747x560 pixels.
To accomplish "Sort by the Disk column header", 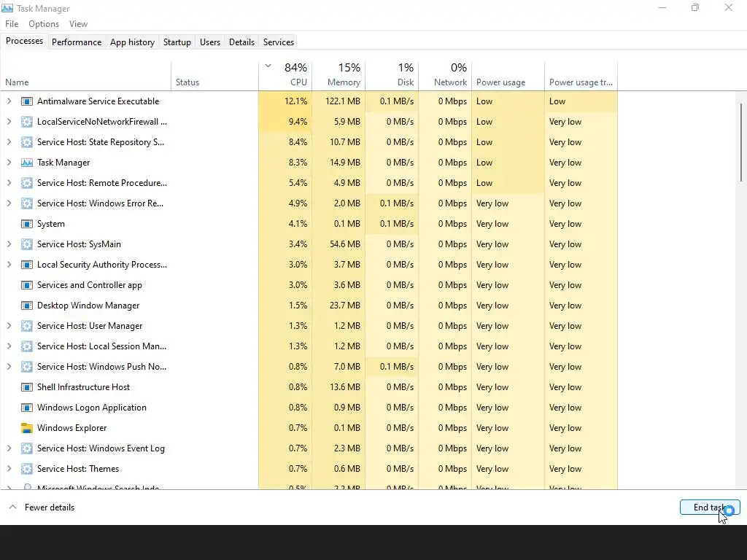I will point(392,75).
